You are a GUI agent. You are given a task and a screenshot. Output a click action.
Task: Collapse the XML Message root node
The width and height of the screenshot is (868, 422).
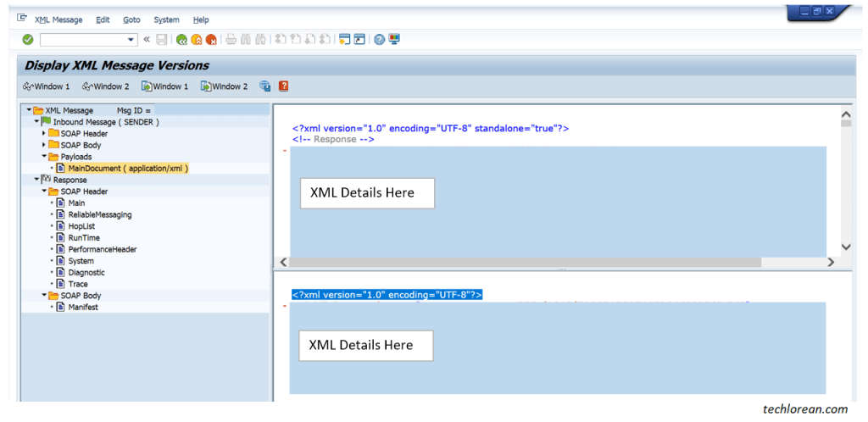click(29, 109)
